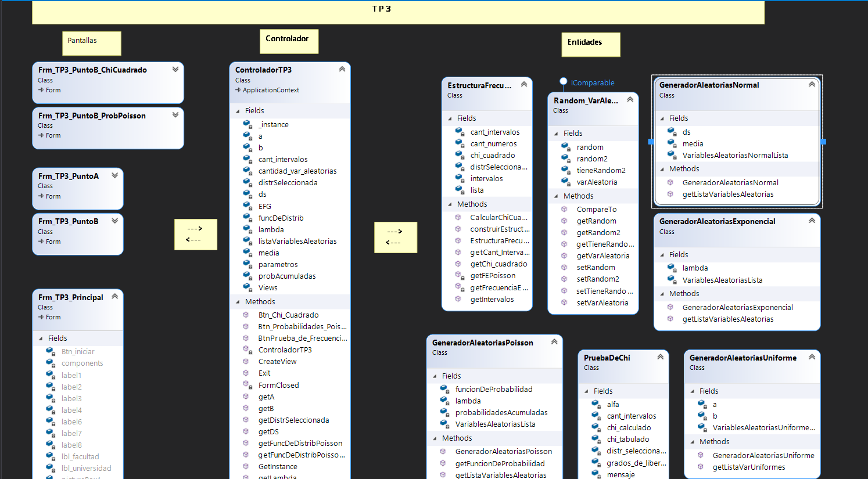Collapse the Fields section in EstructuraFrecu class
This screenshot has height=479, width=868.
click(450, 118)
